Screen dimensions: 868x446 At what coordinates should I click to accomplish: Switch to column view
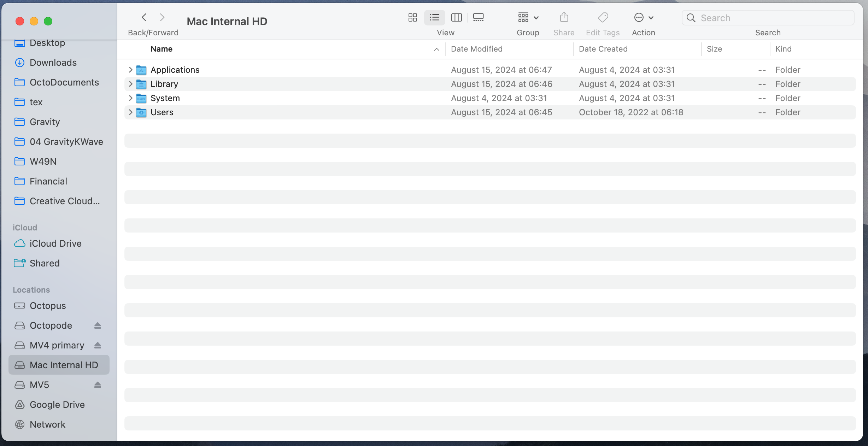tap(456, 17)
